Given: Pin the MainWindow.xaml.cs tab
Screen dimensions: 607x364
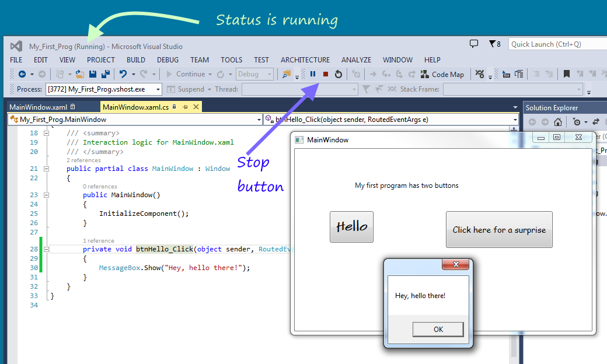Looking at the screenshot, I should point(185,107).
